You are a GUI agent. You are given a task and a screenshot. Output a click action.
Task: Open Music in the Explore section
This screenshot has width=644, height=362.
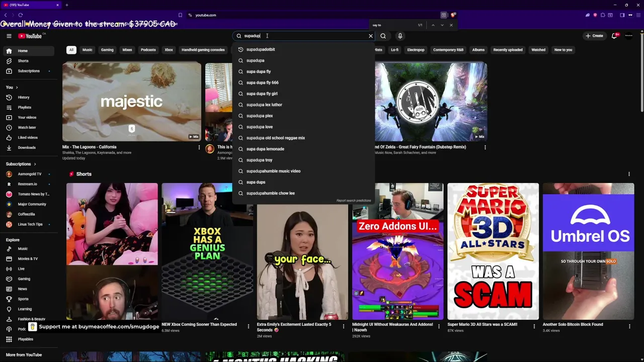[29, 248]
